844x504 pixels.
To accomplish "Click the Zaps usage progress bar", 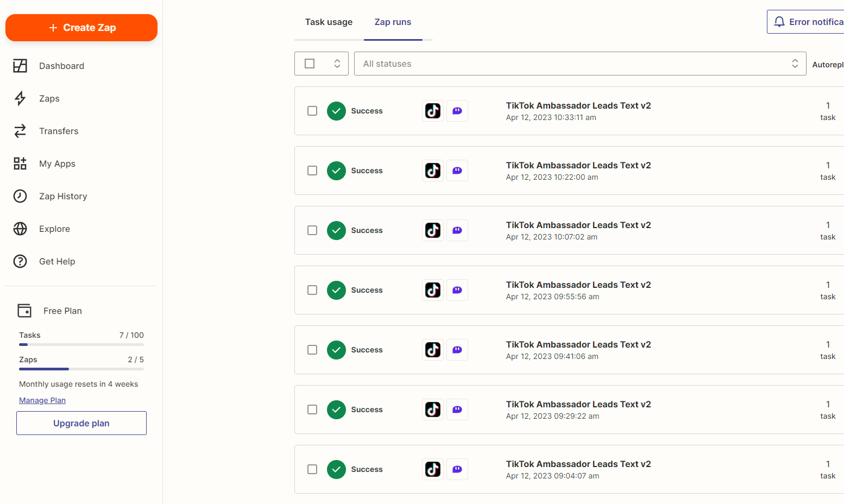I will 81,369.
